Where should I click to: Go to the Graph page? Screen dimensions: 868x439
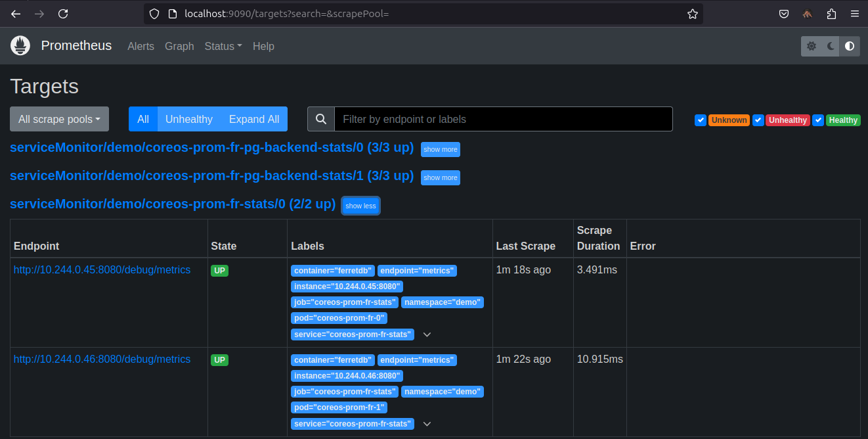179,46
